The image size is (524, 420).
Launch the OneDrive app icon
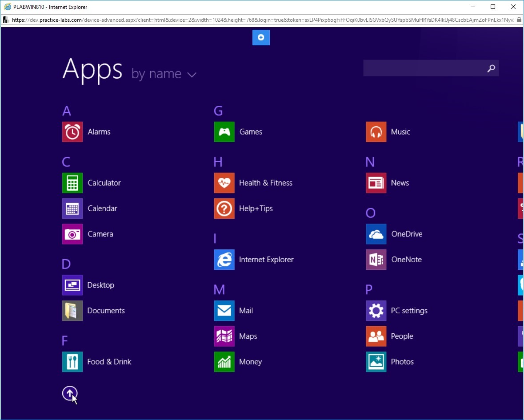click(376, 234)
